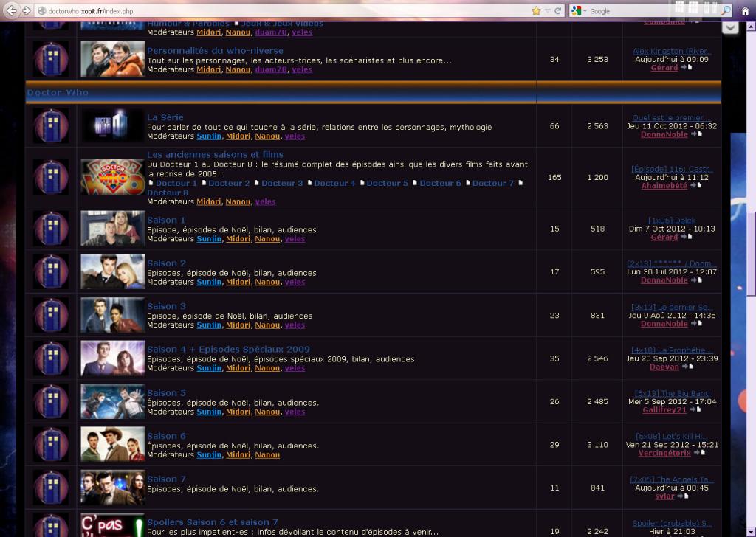Click the Saison 4 forum thumbnail image

coord(113,358)
